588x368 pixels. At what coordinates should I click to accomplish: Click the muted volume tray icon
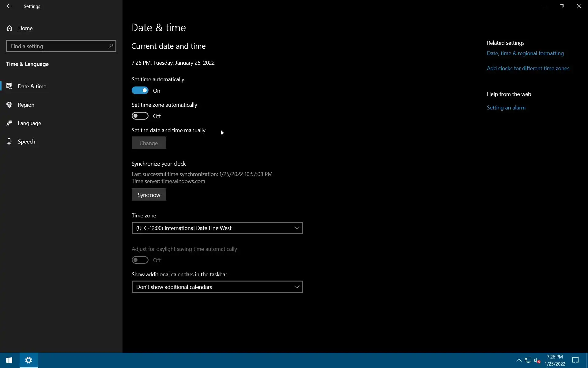pos(537,361)
